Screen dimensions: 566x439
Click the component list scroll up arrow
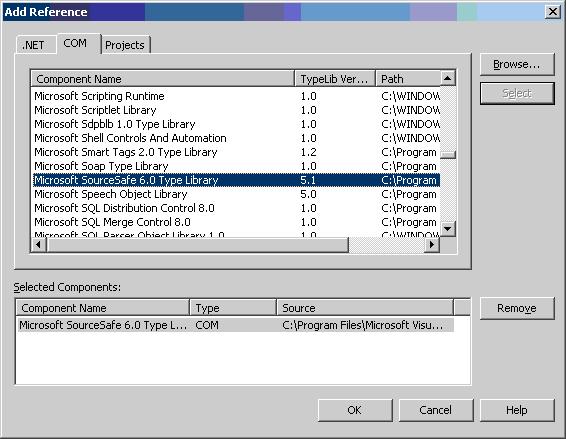pos(448,78)
